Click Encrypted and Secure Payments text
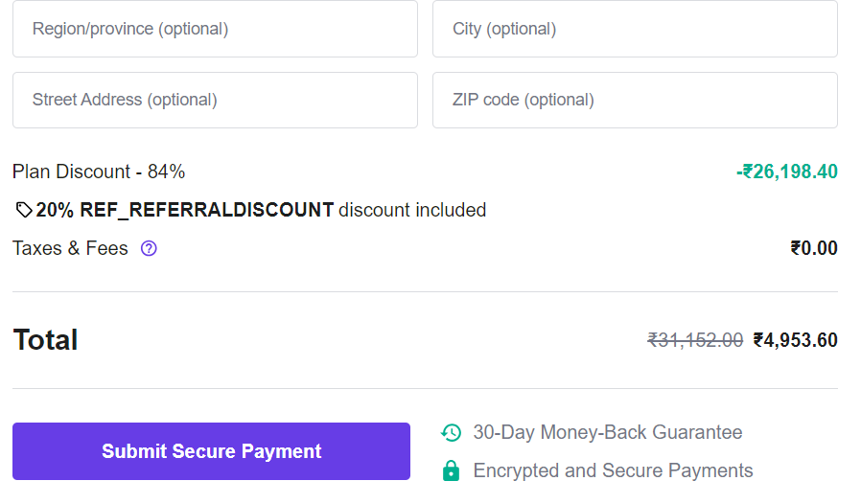This screenshot has height=504, width=861. [614, 471]
